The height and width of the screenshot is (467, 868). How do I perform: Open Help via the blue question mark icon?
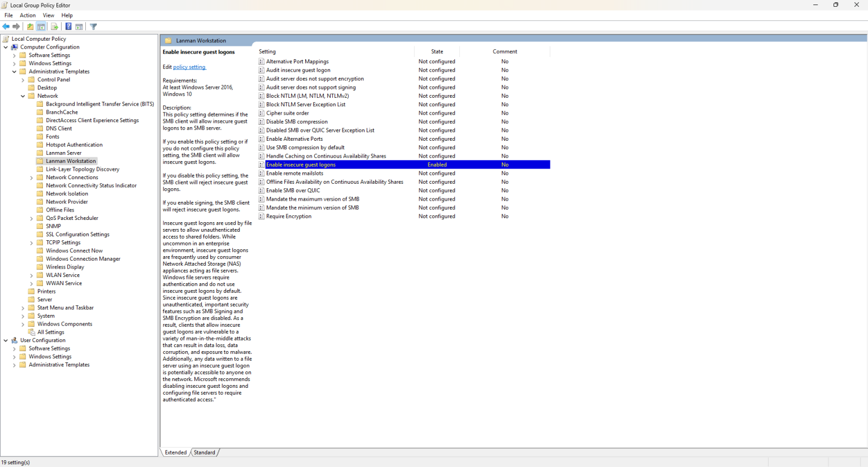(68, 27)
